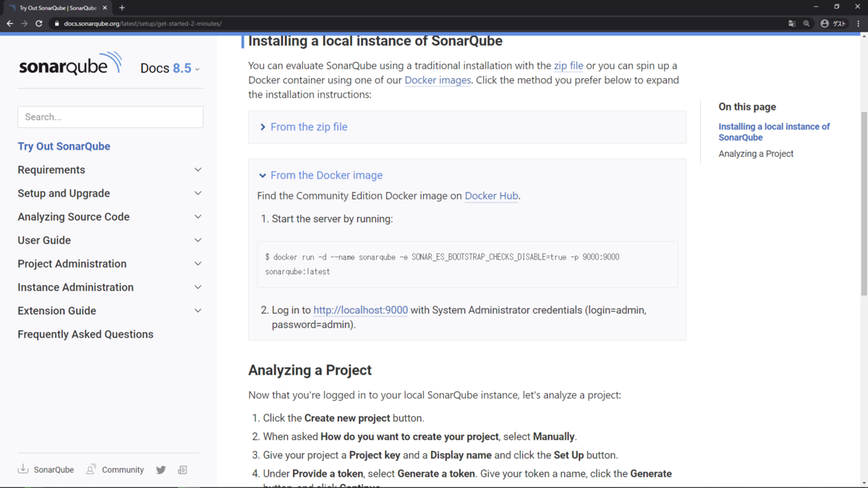Click the vertical page scrollbar
This screenshot has width=868, height=488.
tap(864, 204)
